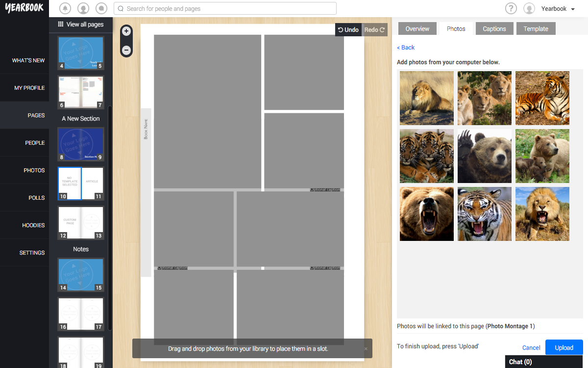Undo the last change

pyautogui.click(x=348, y=29)
